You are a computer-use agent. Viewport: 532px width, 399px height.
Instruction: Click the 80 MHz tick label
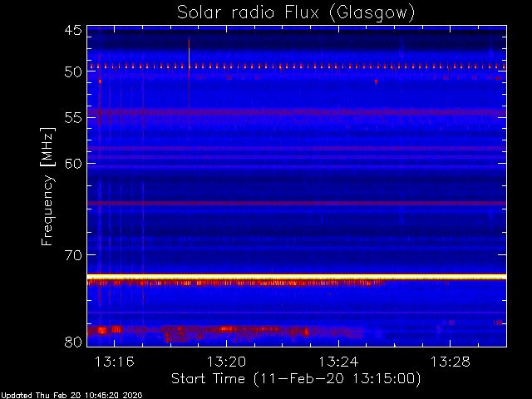(x=73, y=342)
